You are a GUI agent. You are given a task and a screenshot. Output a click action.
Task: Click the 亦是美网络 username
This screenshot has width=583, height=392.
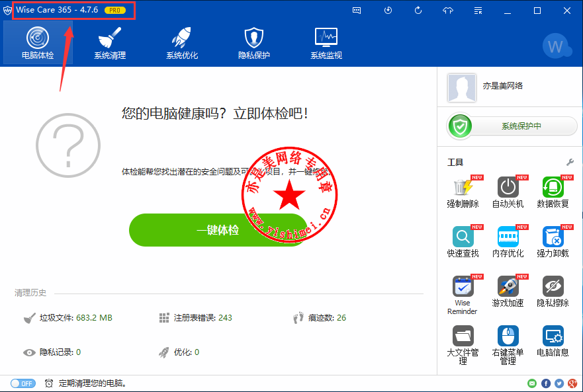click(503, 86)
